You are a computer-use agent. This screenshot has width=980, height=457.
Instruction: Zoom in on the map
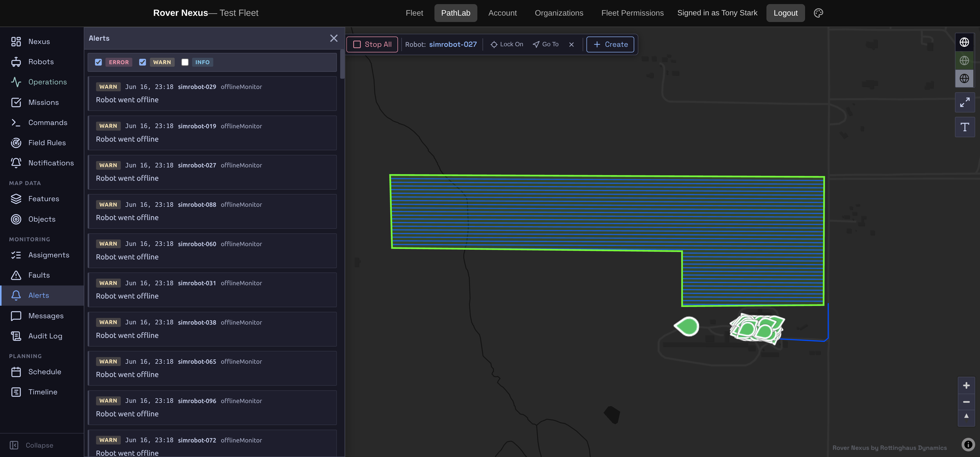[966, 386]
